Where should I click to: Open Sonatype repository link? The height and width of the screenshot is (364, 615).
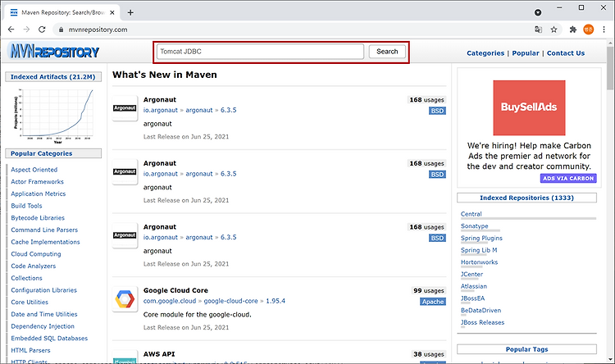[474, 226]
